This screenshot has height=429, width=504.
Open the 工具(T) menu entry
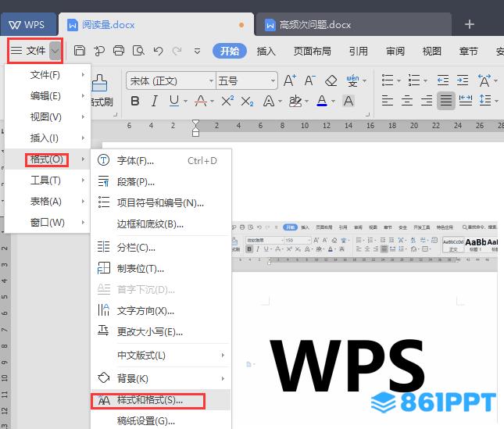(47, 181)
